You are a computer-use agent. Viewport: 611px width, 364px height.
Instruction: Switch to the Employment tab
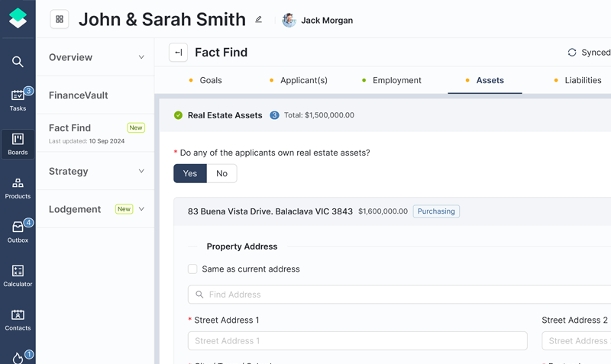[x=396, y=80]
